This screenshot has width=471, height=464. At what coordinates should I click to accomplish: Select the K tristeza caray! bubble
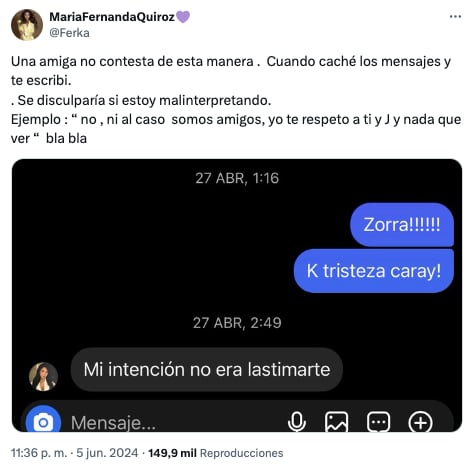(x=374, y=271)
